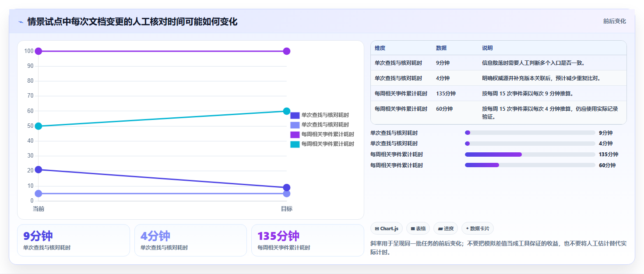Click the description starting 信息散落时
This screenshot has height=274, width=644.
[x=534, y=63]
